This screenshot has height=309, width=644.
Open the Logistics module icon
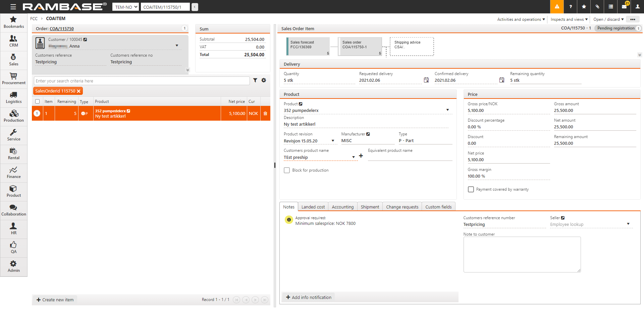coord(13,98)
